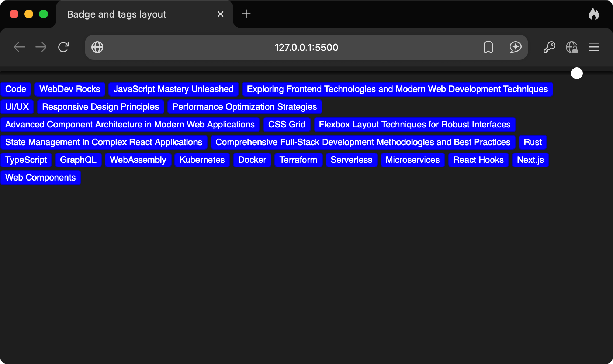Maximize with the green window button
Image resolution: width=613 pixels, height=364 pixels.
coord(44,14)
